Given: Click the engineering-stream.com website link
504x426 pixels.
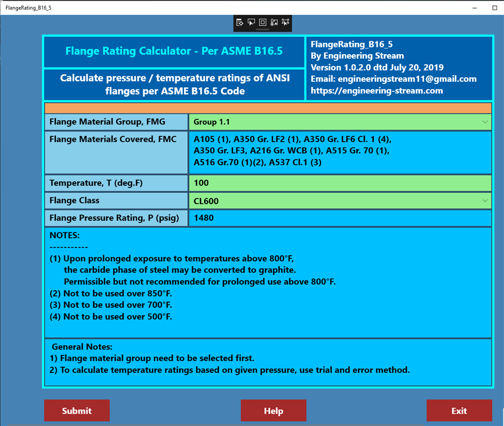Looking at the screenshot, I should pyautogui.click(x=377, y=90).
